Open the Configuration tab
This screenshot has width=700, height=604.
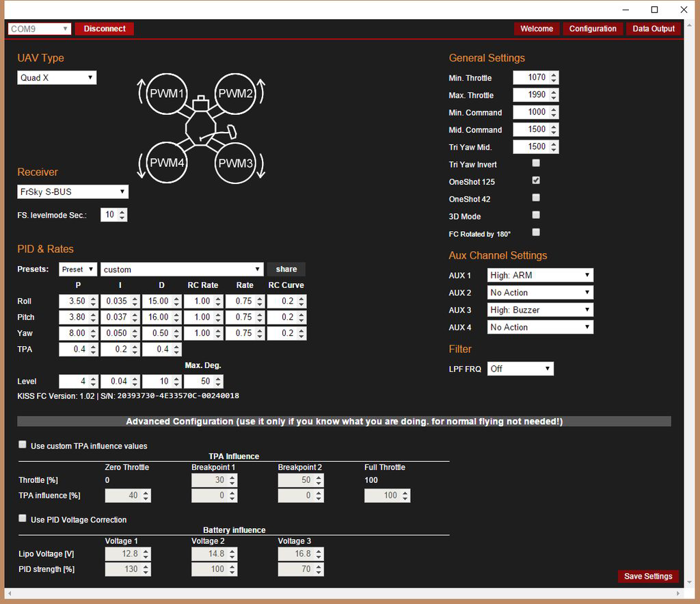[593, 29]
